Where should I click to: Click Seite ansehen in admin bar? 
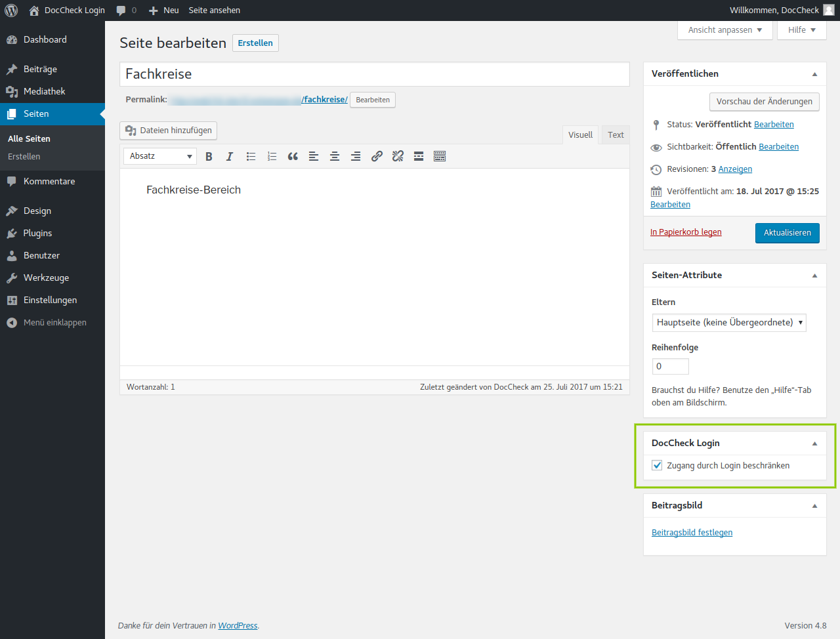tap(215, 10)
